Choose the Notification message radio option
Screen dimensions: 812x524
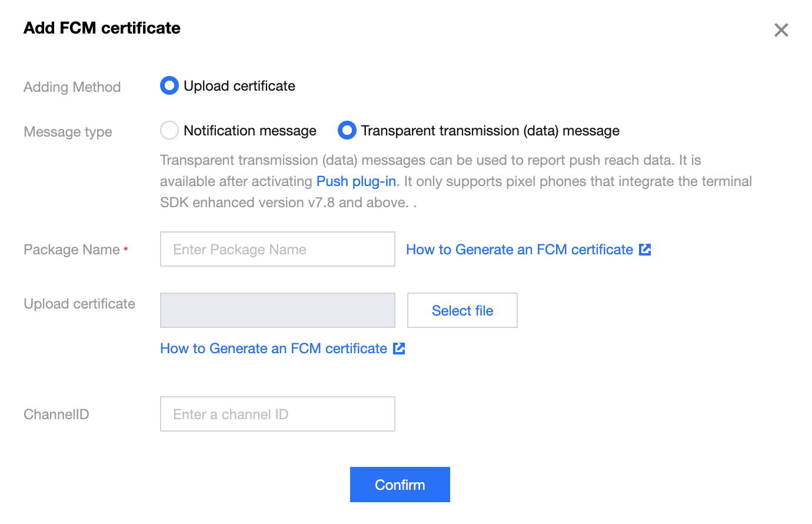169,130
